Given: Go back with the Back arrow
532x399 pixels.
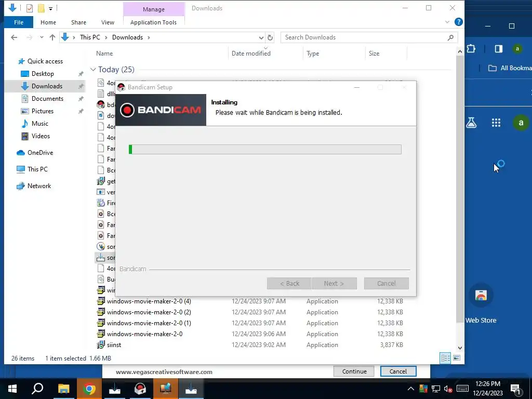Looking at the screenshot, I should coord(14,37).
